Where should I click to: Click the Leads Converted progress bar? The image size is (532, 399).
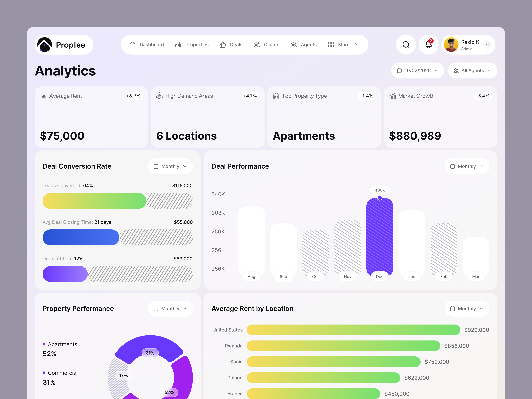pyautogui.click(x=94, y=201)
